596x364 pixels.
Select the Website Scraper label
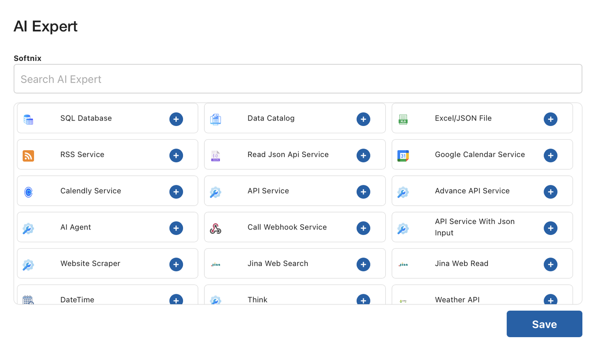click(90, 264)
